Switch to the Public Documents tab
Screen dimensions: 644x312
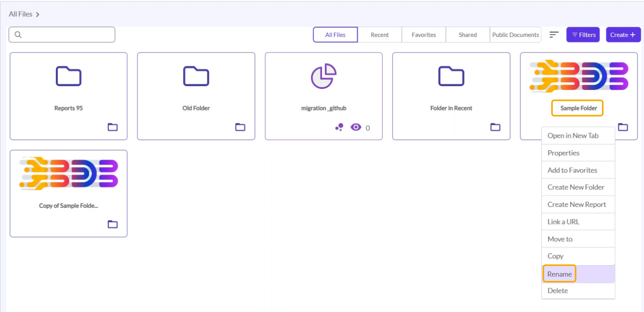(x=515, y=35)
